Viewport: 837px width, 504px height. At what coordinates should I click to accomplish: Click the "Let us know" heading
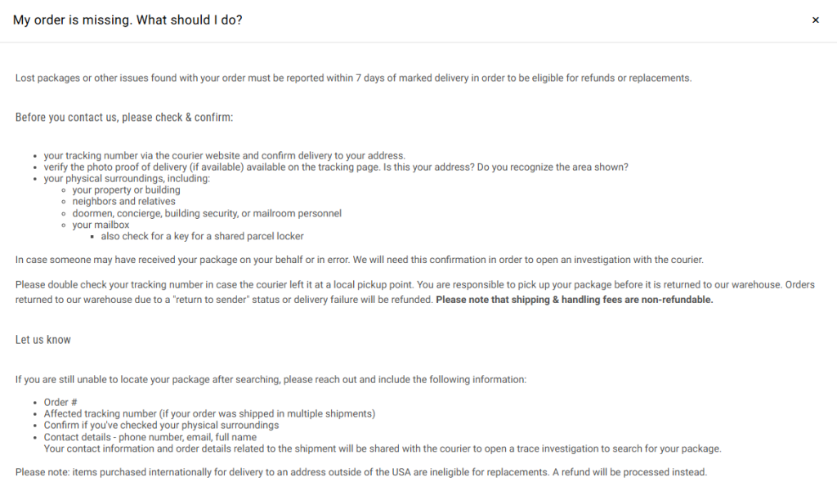point(43,340)
